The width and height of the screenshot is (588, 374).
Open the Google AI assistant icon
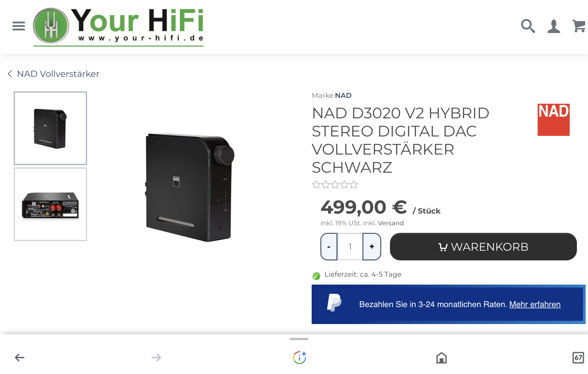pos(299,357)
